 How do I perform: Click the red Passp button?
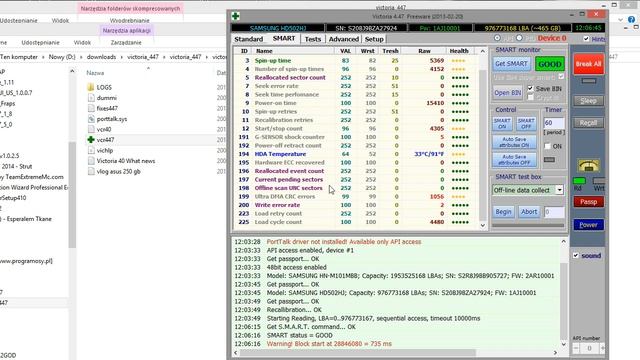[x=588, y=202]
